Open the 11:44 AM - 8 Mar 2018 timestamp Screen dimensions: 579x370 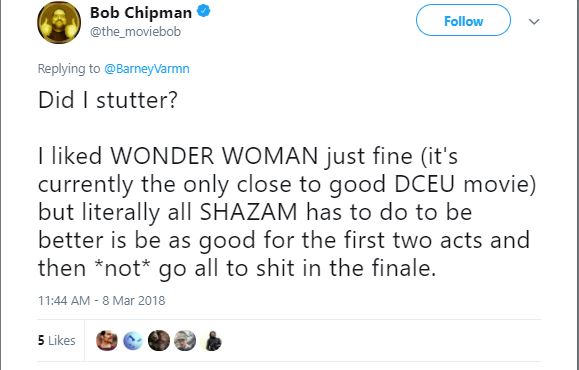pyautogui.click(x=102, y=301)
